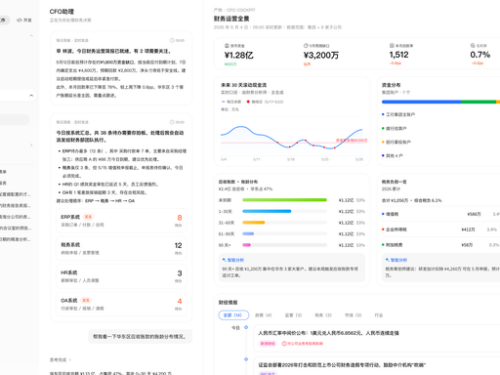Click the 智能分析 icon in the tax burden card
This screenshot has height=375, width=500.
(x=387, y=260)
